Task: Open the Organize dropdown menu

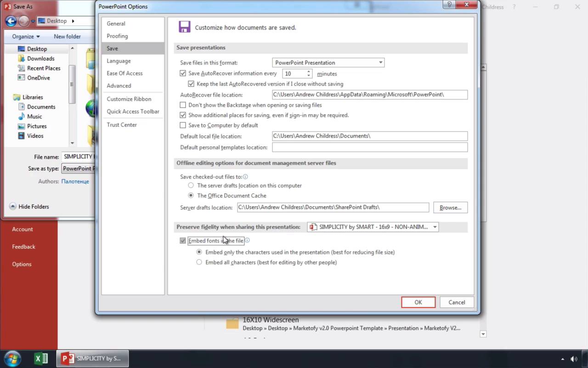Action: click(x=26, y=36)
